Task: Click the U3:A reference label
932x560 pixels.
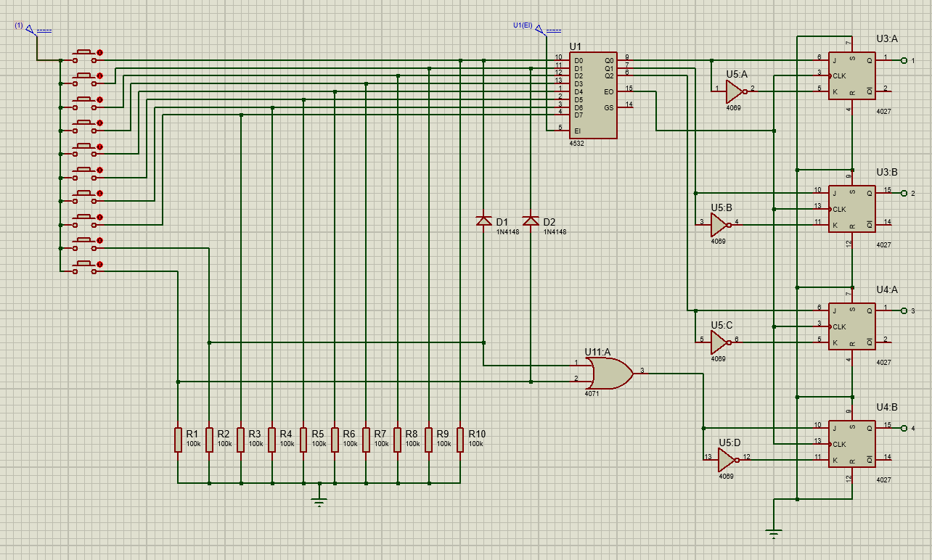Action: point(887,38)
